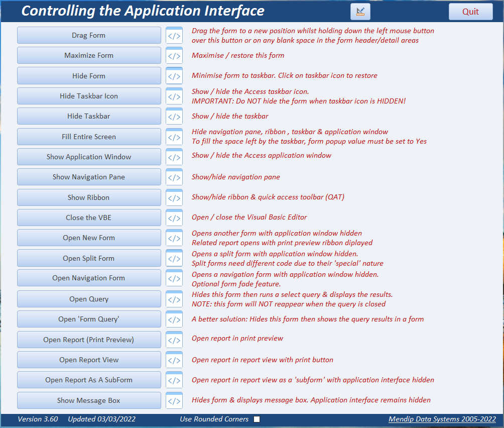Click code icon next to Open Query
This screenshot has width=504, height=428.
click(x=174, y=299)
